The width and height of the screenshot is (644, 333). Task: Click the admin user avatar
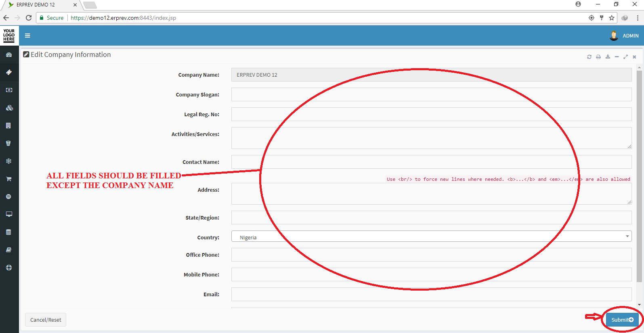click(614, 36)
